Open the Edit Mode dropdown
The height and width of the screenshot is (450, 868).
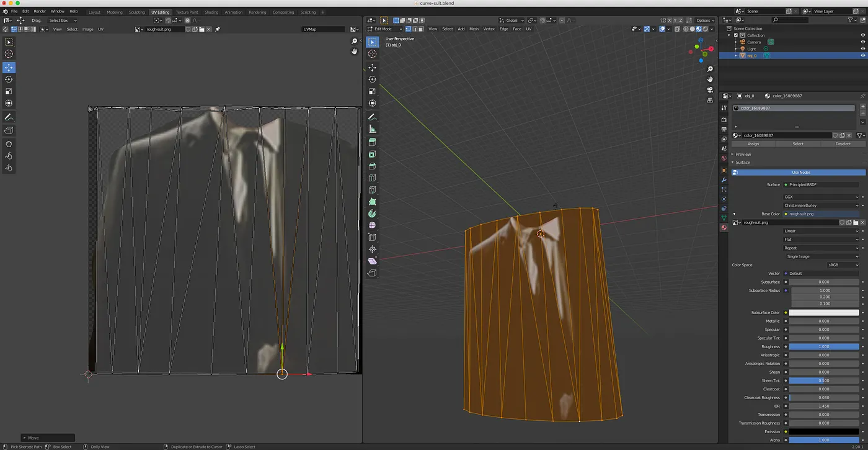(384, 29)
